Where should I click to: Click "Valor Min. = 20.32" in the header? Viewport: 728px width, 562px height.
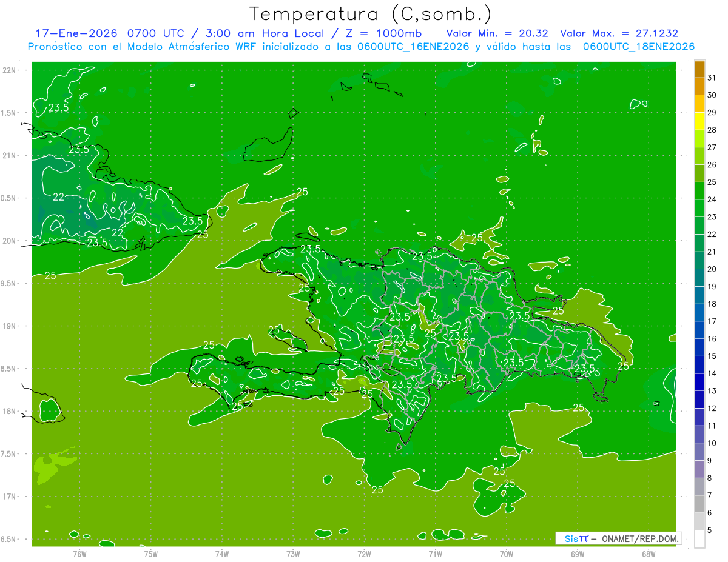pyautogui.click(x=498, y=33)
